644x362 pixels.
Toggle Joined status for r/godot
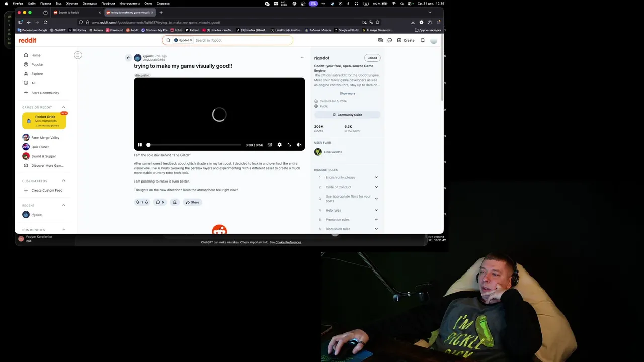tap(372, 58)
